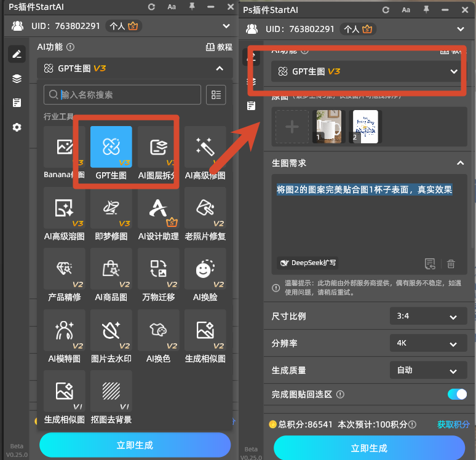Open the AI设计助理 tool

click(158, 208)
